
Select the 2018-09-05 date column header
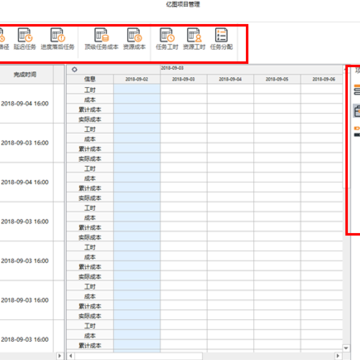pyautogui.click(x=277, y=79)
